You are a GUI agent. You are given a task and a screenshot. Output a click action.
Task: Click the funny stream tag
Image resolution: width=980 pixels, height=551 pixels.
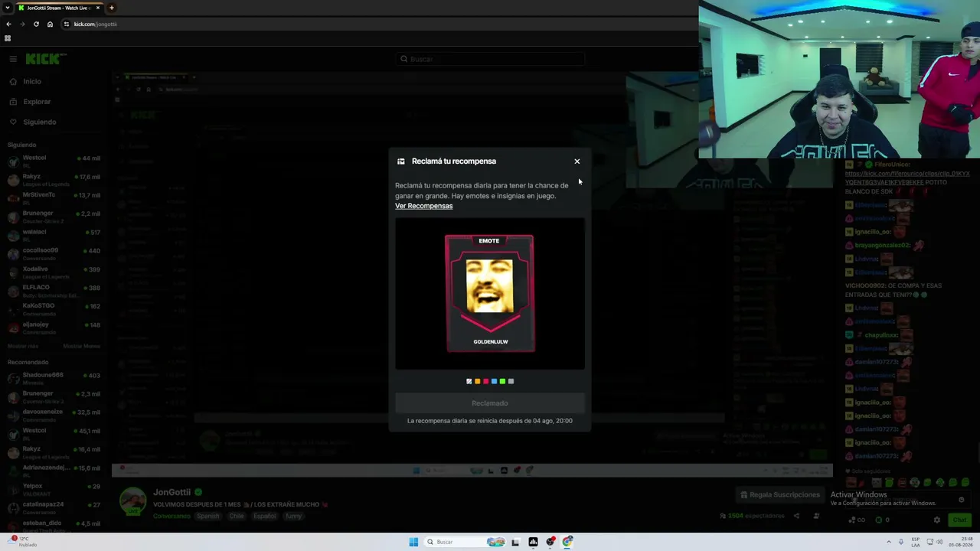294,517
